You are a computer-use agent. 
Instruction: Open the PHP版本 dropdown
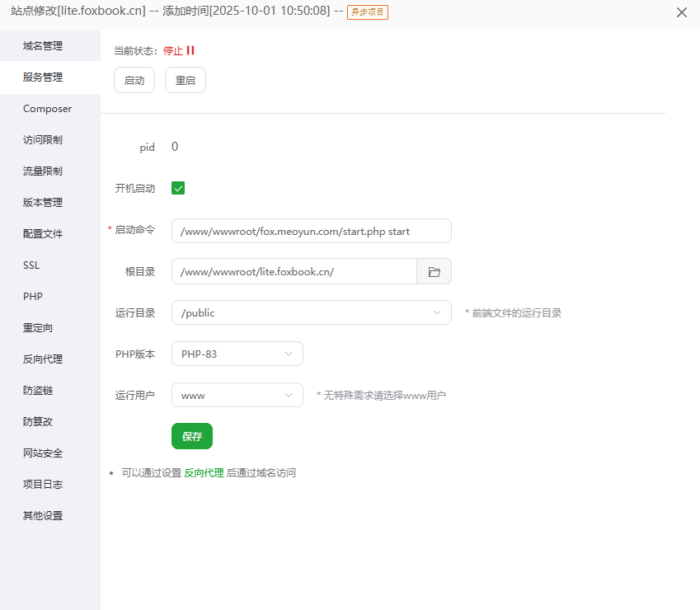point(237,354)
